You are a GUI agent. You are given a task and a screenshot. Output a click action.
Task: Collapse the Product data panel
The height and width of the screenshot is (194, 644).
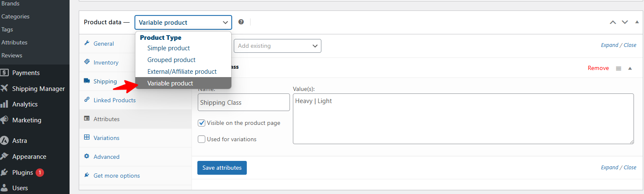point(637,22)
